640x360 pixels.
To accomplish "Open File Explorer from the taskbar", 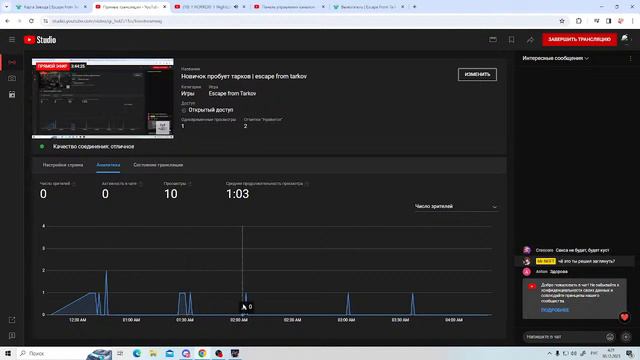I will [x=153, y=353].
